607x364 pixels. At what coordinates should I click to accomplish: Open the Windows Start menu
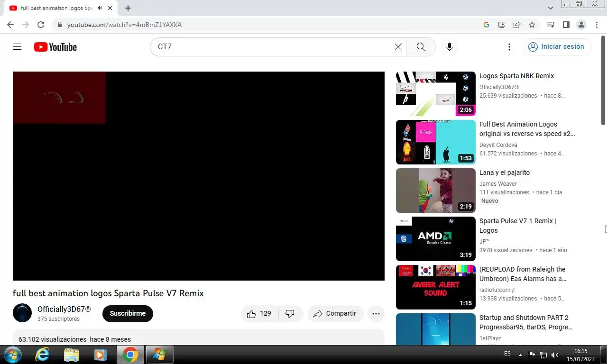(12, 355)
